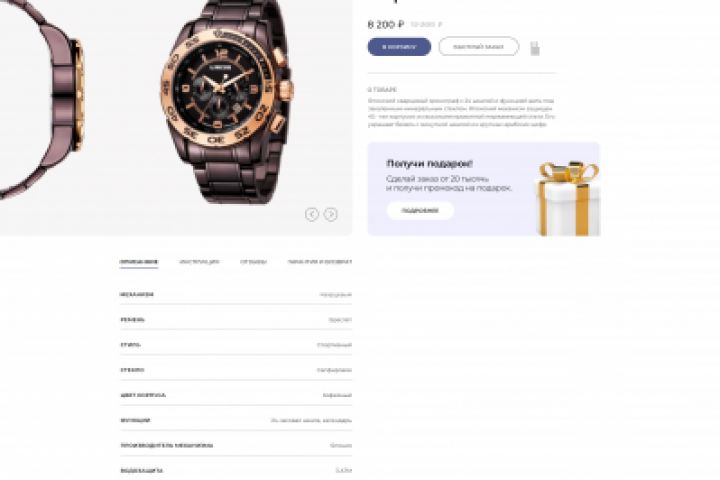Click the Цвет корпуса specification row
The image size is (720, 480).
point(236,395)
